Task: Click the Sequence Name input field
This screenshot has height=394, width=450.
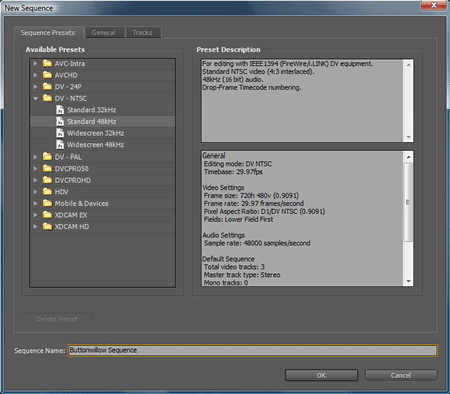Action: [x=253, y=350]
